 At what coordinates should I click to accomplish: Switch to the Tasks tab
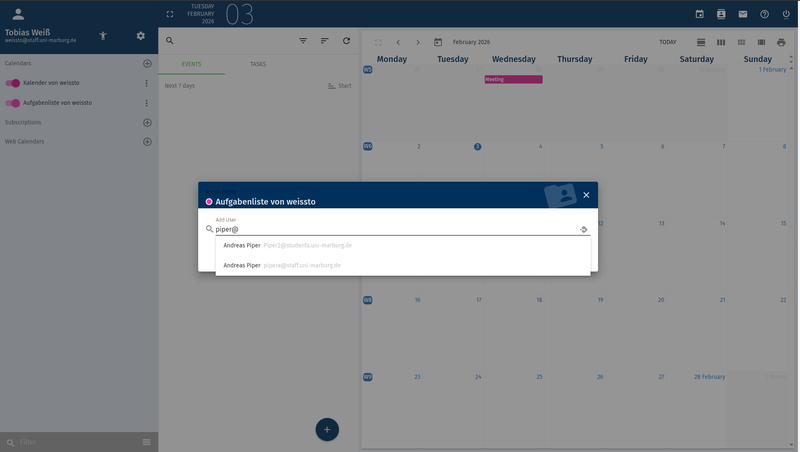(258, 63)
